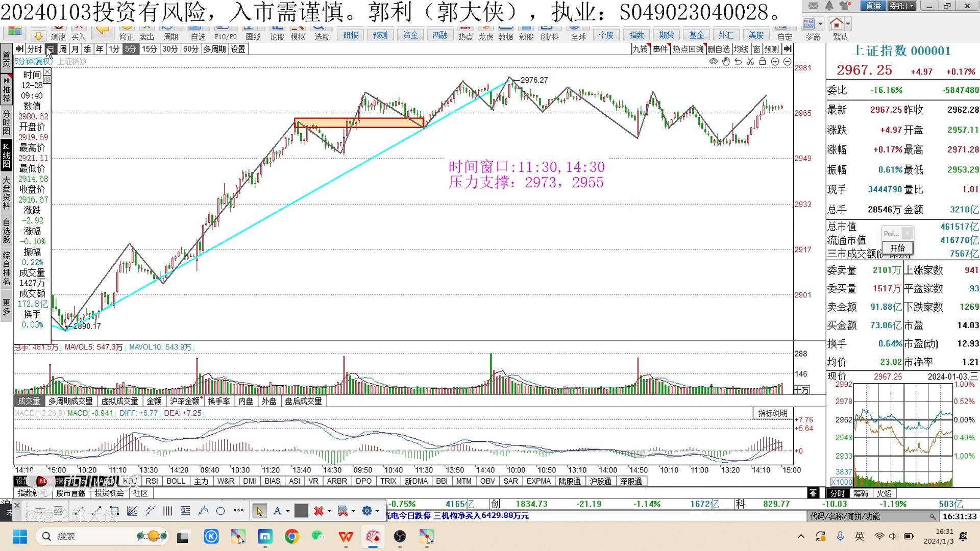
Task: Click the undo arrow icon in the chart toolbar
Action: click(x=738, y=61)
